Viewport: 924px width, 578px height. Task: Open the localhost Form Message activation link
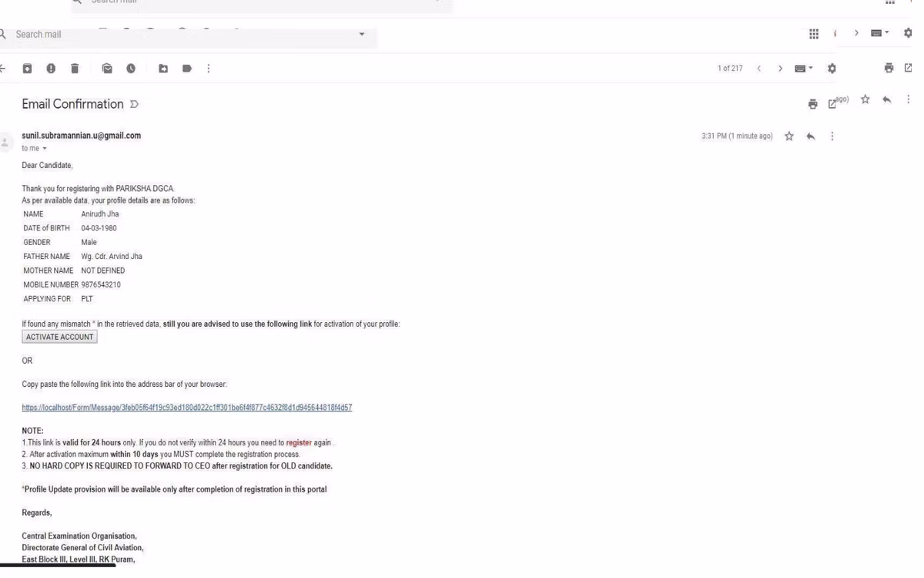click(187, 408)
